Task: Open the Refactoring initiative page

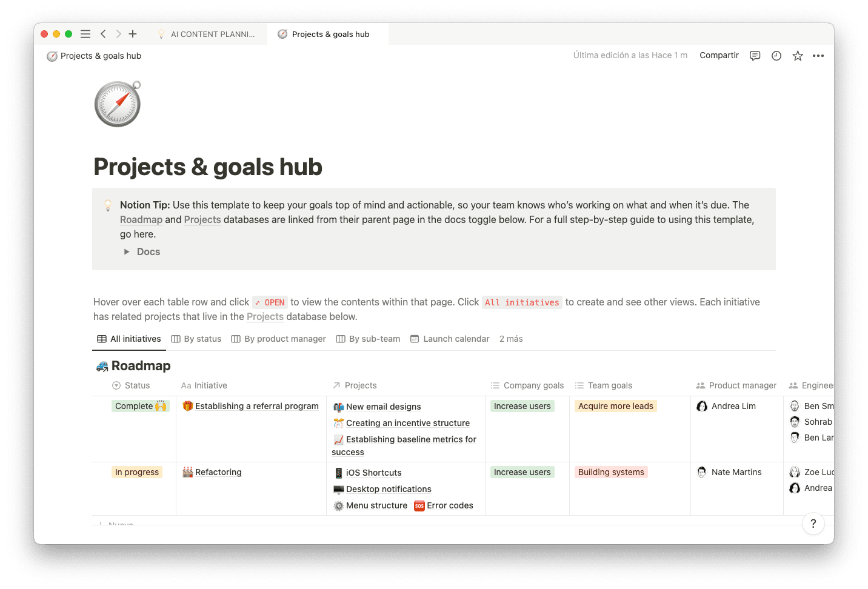Action: tap(218, 472)
